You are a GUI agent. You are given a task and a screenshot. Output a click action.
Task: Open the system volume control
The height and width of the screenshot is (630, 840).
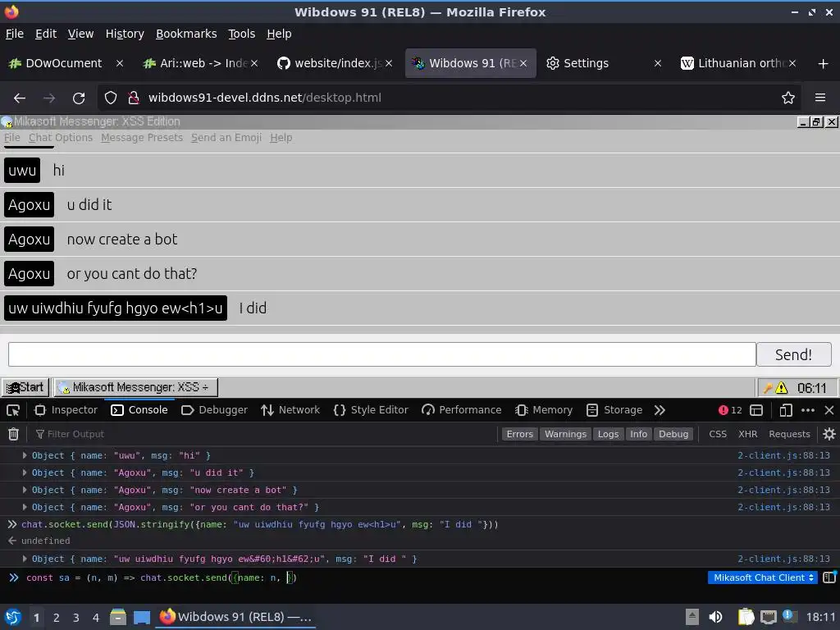pos(715,617)
